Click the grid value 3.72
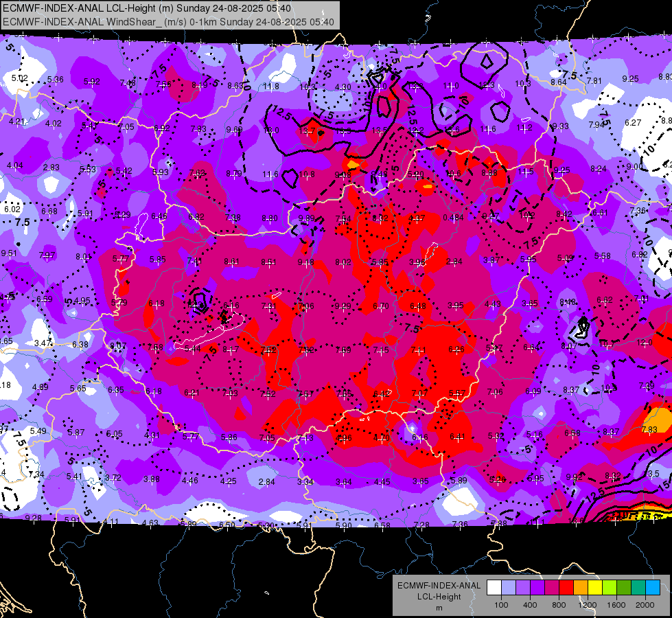This screenshot has height=618, width=672. (x=113, y=478)
